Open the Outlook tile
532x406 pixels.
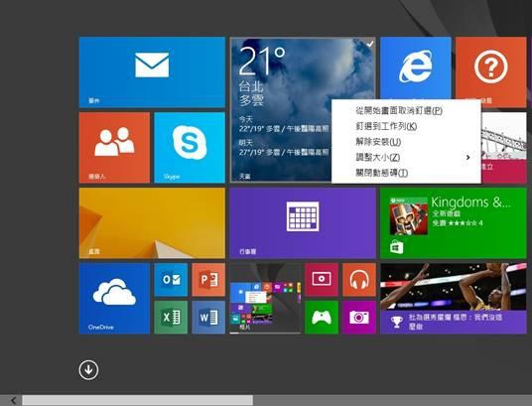(171, 280)
